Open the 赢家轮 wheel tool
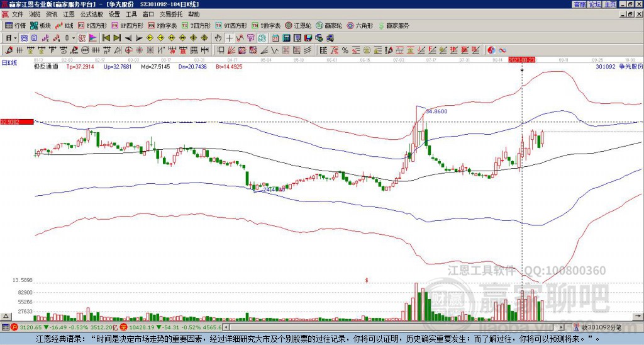Viewport: 644px width, 345px height. 329,25
